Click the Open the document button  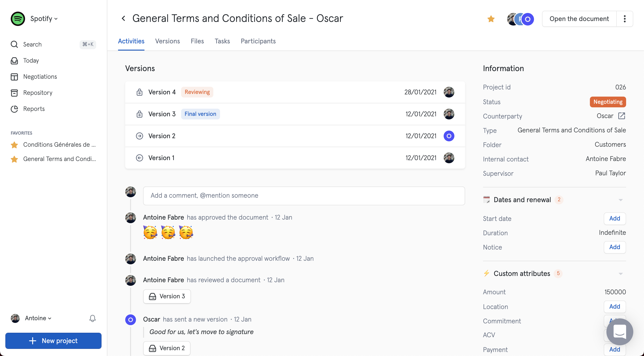click(x=579, y=19)
